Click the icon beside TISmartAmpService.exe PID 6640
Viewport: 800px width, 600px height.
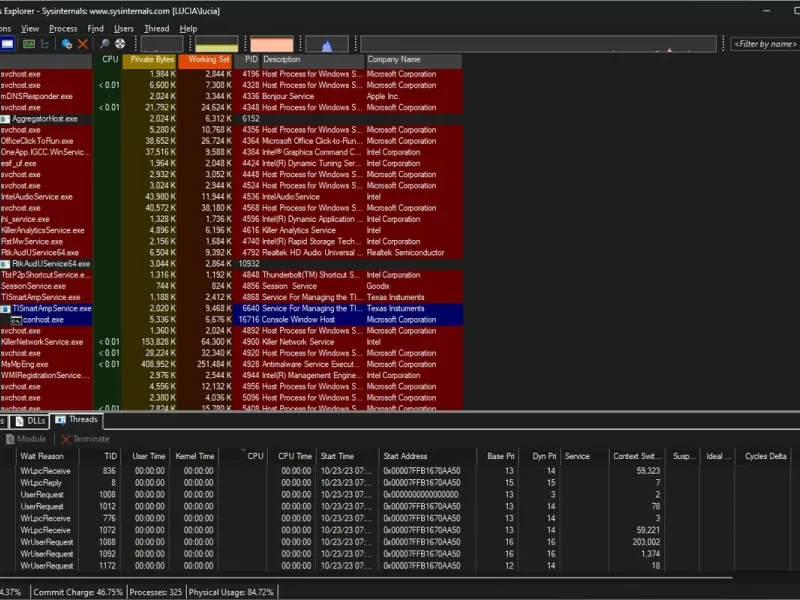[5, 309]
